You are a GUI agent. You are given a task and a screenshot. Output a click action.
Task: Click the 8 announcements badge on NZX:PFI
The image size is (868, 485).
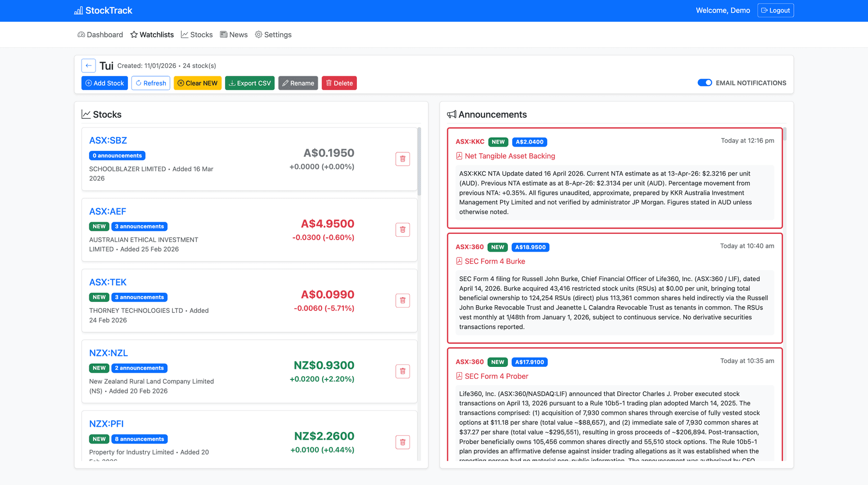point(139,439)
